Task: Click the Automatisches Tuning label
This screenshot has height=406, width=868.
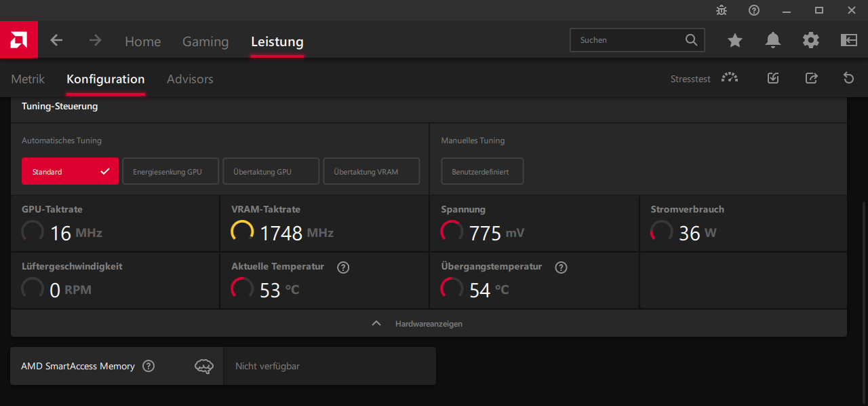Action: pos(62,141)
